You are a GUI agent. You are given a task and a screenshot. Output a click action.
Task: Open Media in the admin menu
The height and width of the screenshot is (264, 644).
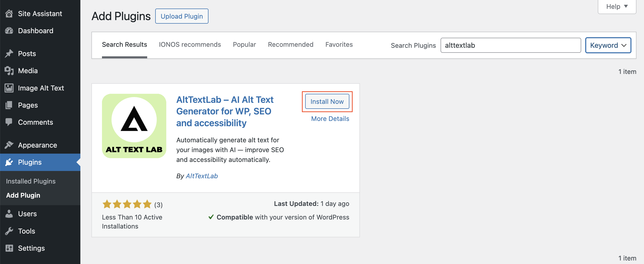(40, 71)
